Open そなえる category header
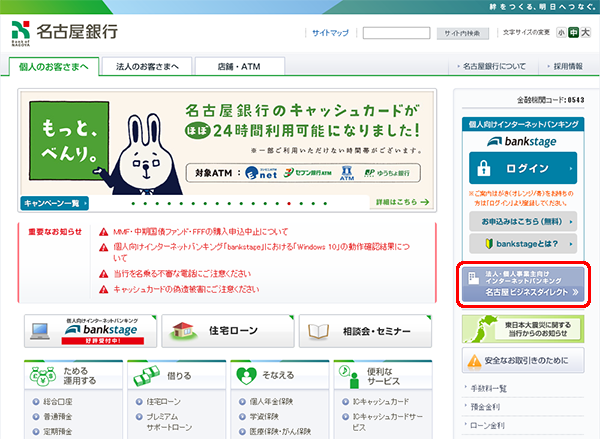 (280, 375)
